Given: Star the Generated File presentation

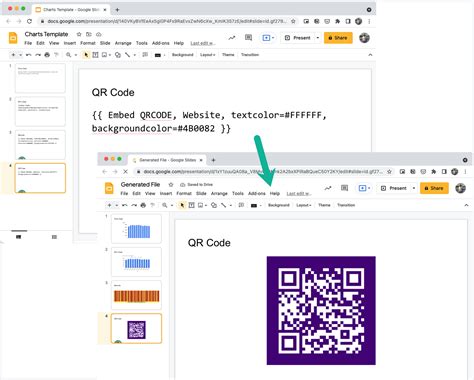Looking at the screenshot, I should [x=171, y=184].
